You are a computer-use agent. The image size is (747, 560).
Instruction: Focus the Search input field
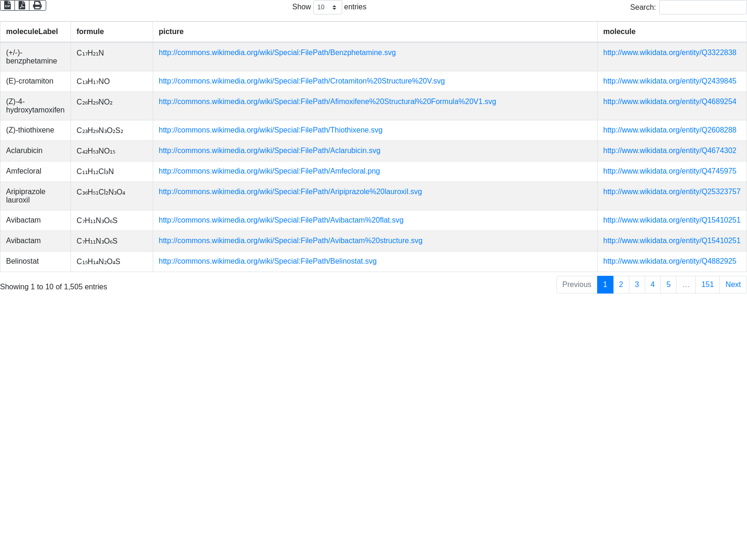point(703,7)
